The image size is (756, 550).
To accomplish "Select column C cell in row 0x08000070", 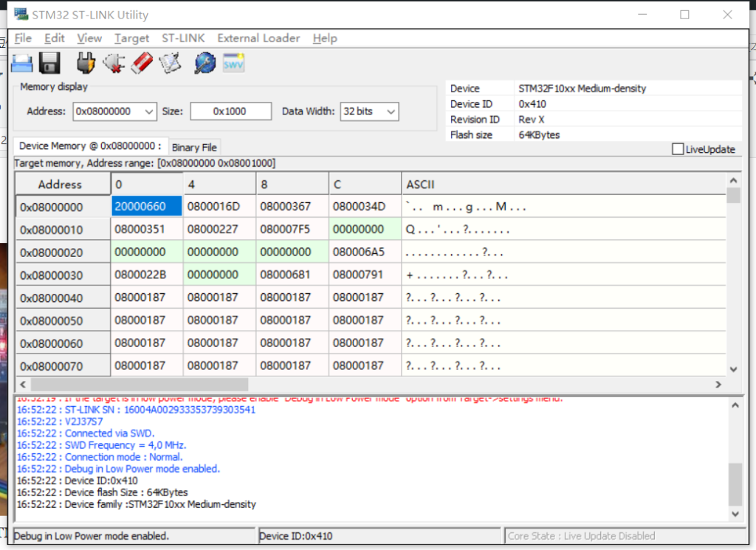I will click(x=365, y=365).
